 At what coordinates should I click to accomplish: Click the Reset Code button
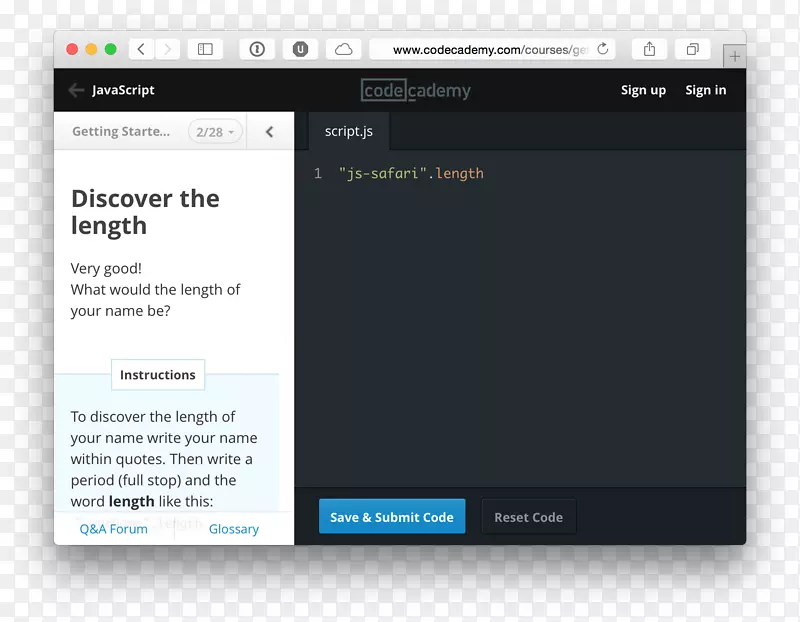[528, 517]
